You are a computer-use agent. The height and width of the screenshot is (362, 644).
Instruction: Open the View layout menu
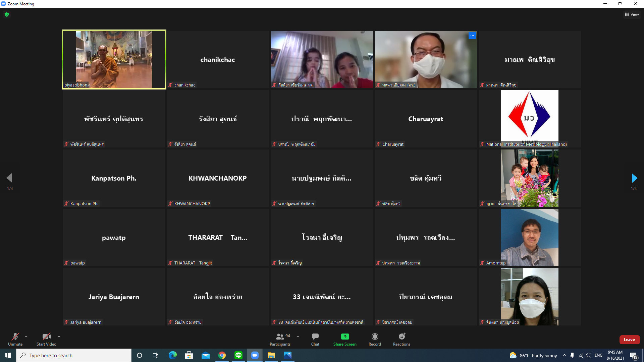[632, 14]
